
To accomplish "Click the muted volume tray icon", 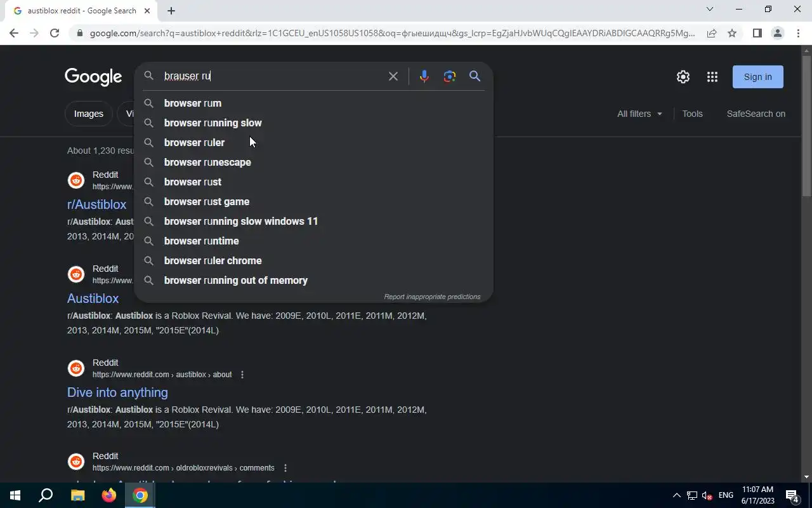I will tap(707, 495).
